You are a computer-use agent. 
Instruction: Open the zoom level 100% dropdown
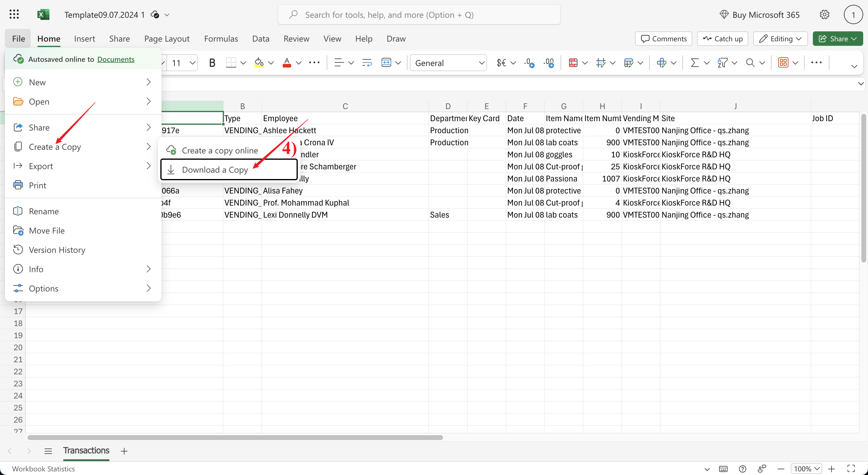click(x=806, y=469)
